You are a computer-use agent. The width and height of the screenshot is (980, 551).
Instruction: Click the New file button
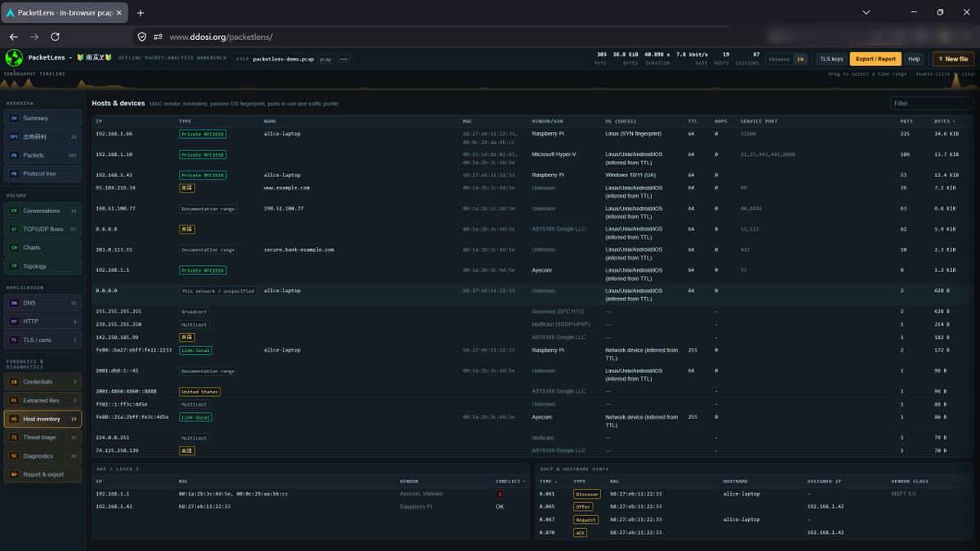tap(953, 59)
